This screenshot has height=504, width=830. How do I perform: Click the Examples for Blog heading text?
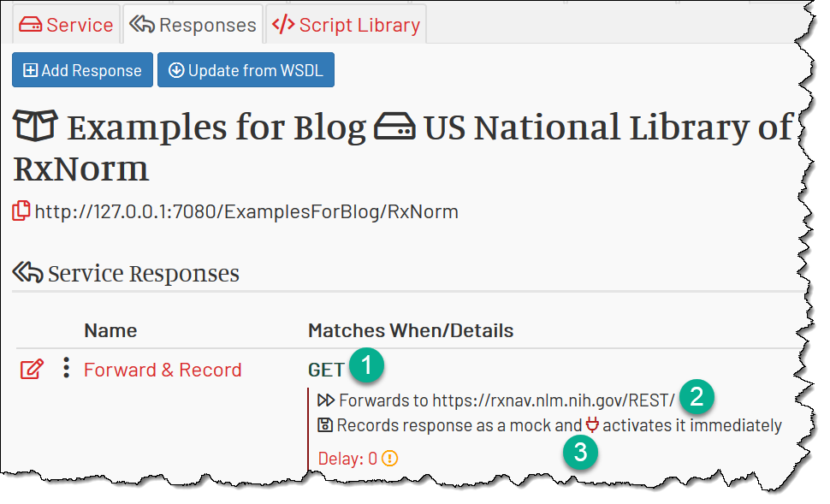point(217,127)
